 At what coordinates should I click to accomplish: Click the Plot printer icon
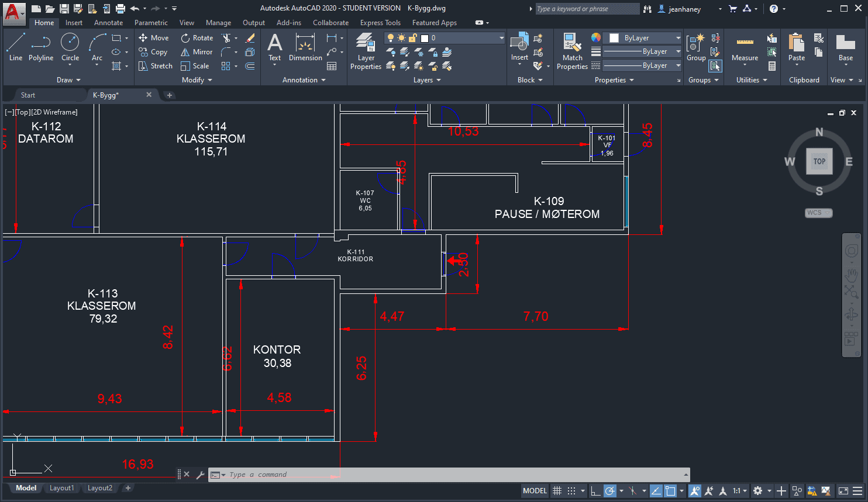(x=120, y=9)
